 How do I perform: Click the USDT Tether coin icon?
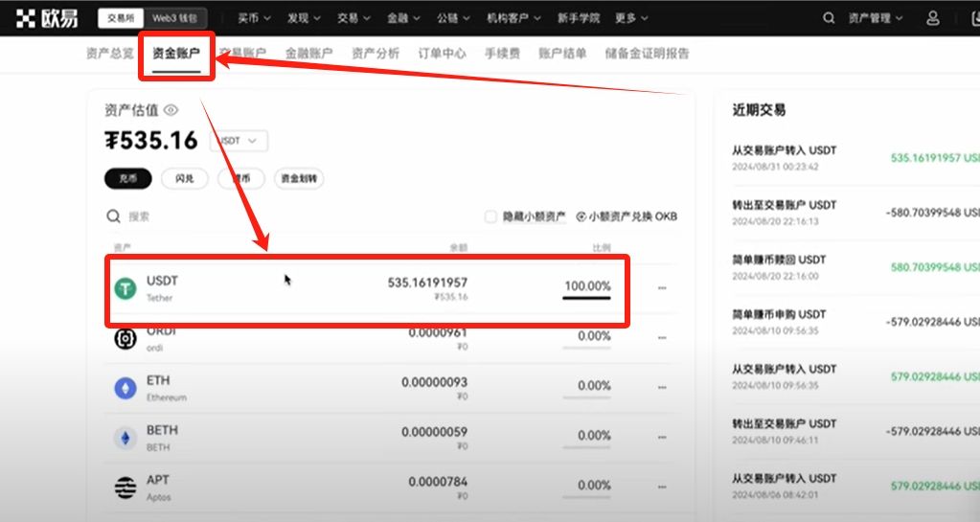pyautogui.click(x=125, y=288)
